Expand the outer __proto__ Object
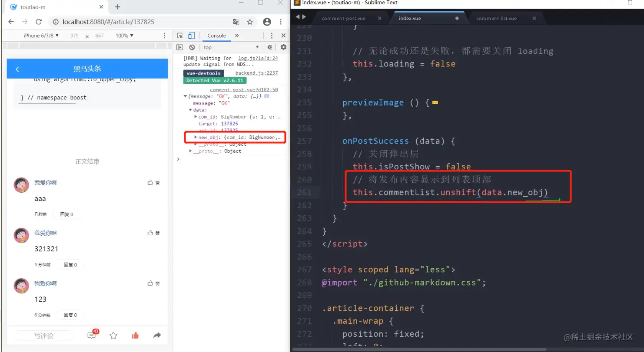Viewport: 644px width, 352px height. pyautogui.click(x=190, y=151)
